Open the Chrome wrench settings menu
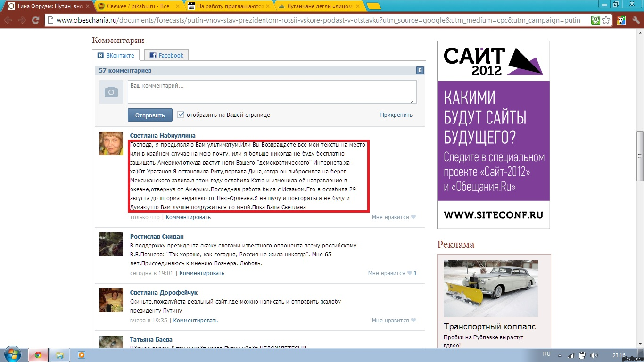 (x=635, y=20)
